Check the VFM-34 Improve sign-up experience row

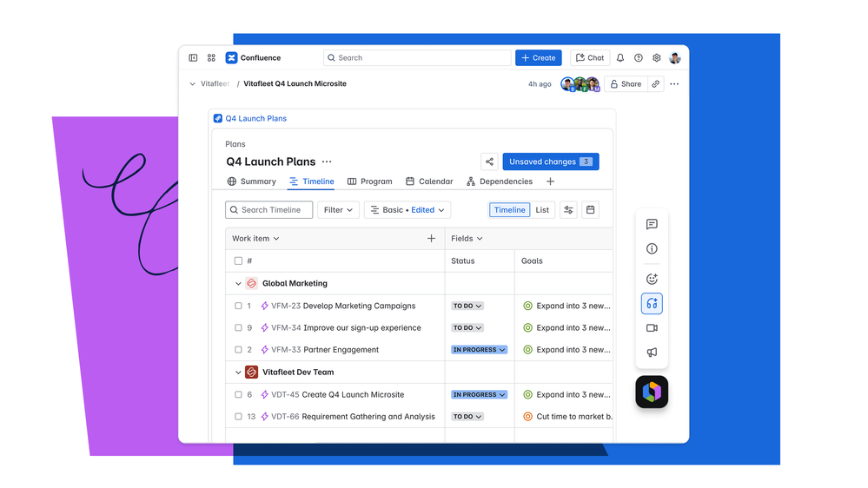(238, 327)
